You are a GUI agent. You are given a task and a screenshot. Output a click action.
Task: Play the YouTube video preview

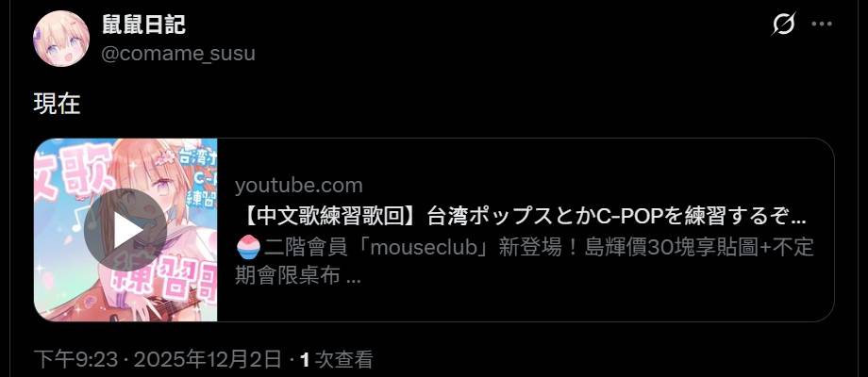click(125, 230)
